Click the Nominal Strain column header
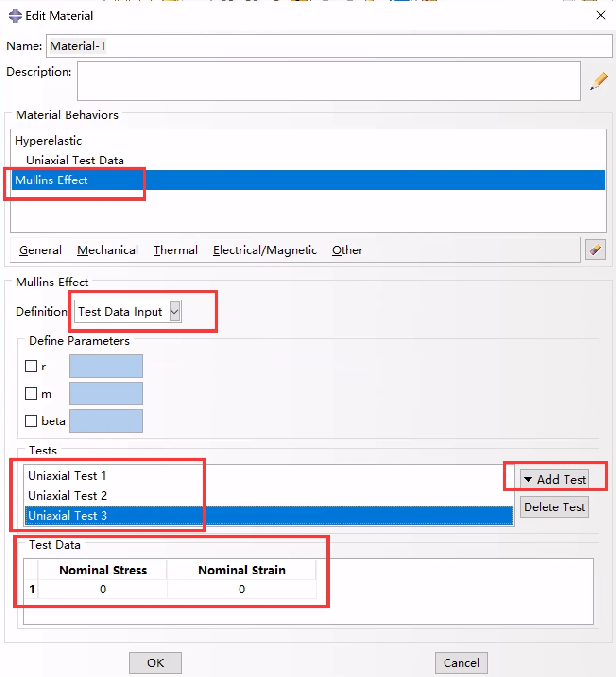 (241, 570)
